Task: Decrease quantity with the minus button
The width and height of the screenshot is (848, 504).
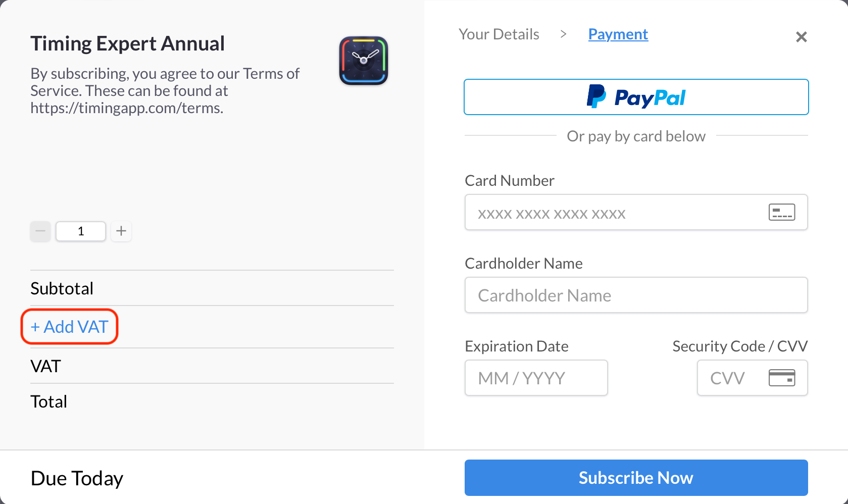Action: tap(40, 231)
